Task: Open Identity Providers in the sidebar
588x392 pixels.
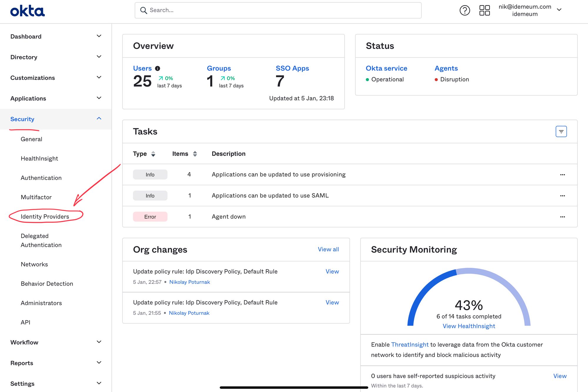Action: click(x=45, y=217)
